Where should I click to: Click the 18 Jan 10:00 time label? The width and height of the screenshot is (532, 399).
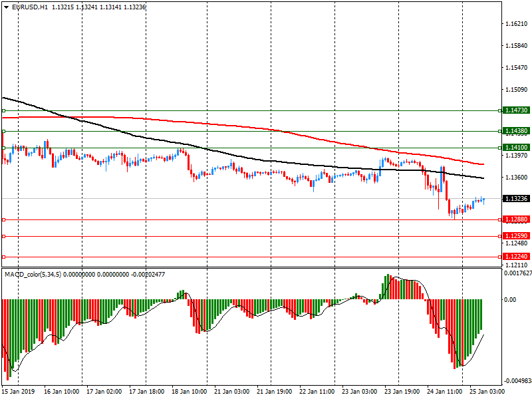(x=190, y=391)
